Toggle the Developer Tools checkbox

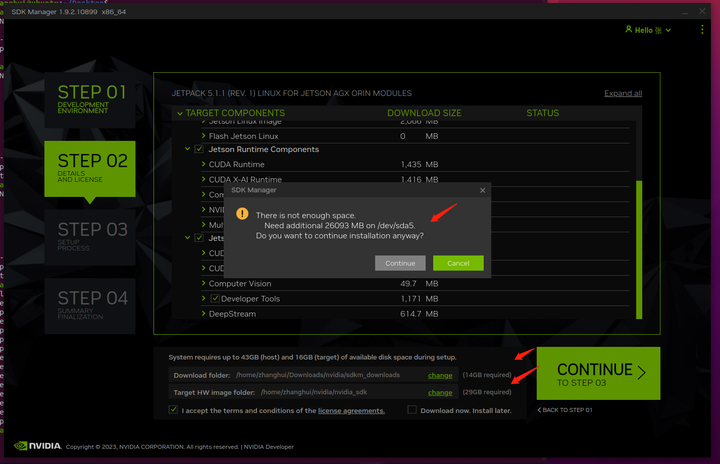coord(215,298)
